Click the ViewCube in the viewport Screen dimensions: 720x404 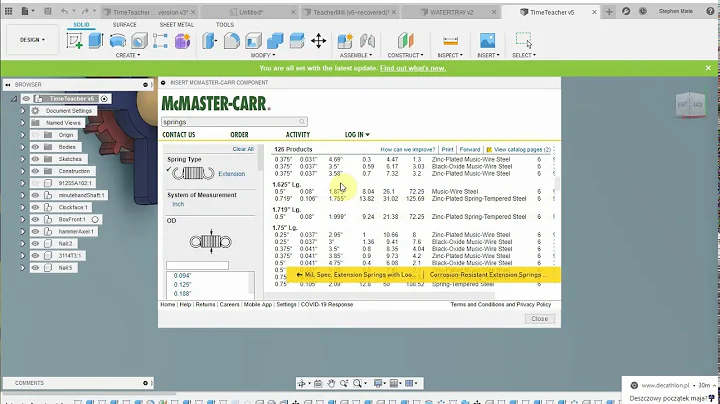(x=691, y=105)
